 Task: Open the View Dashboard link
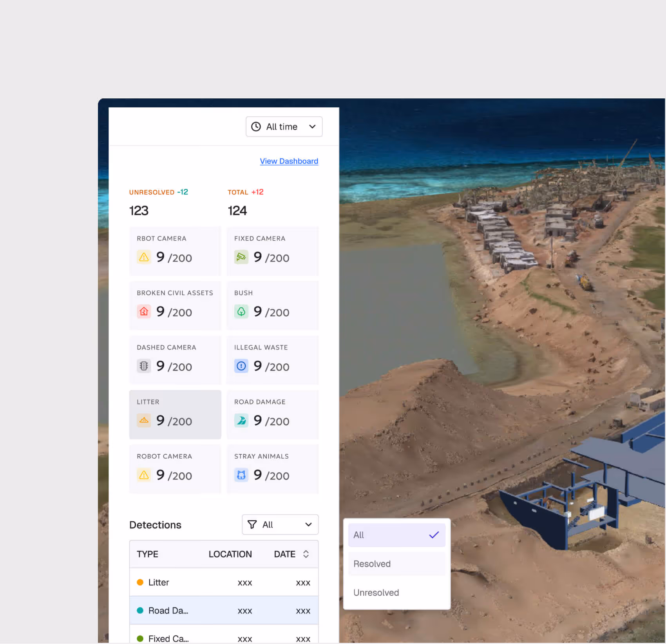(289, 161)
